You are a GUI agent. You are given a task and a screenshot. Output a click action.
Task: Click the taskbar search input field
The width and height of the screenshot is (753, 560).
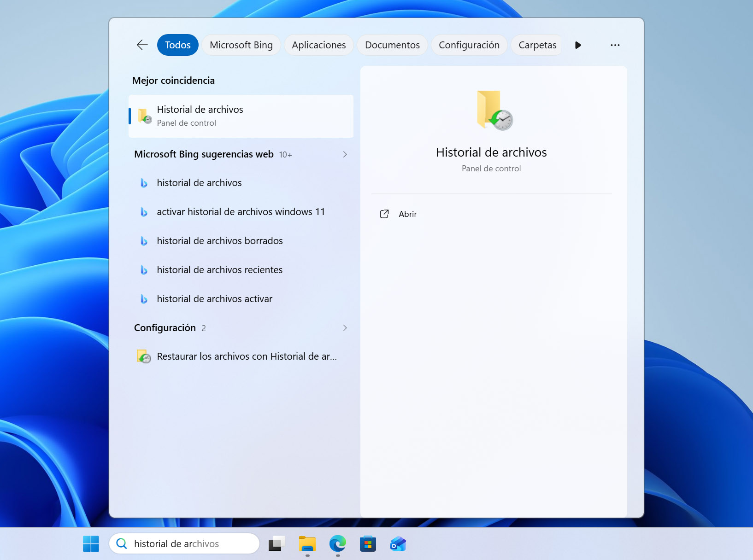184,544
